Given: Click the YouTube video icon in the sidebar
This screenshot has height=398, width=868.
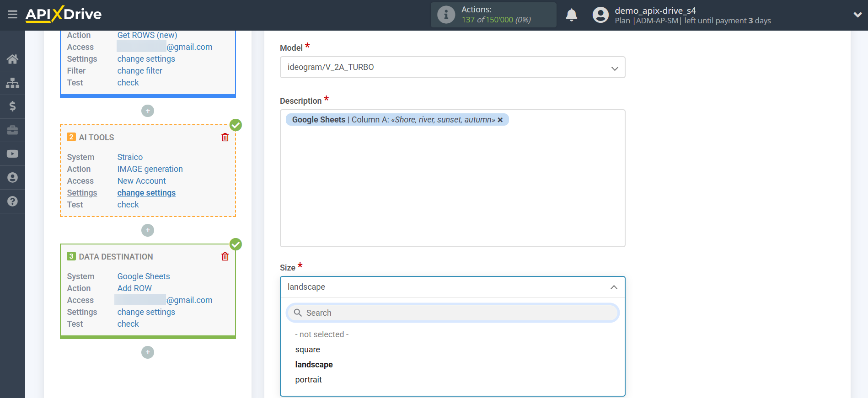Looking at the screenshot, I should coord(12,154).
